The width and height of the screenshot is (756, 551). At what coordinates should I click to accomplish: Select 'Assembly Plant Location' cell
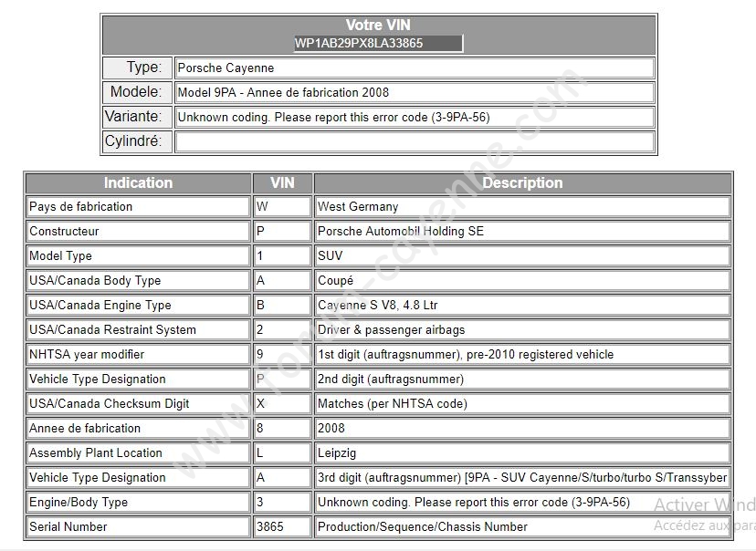click(x=139, y=452)
